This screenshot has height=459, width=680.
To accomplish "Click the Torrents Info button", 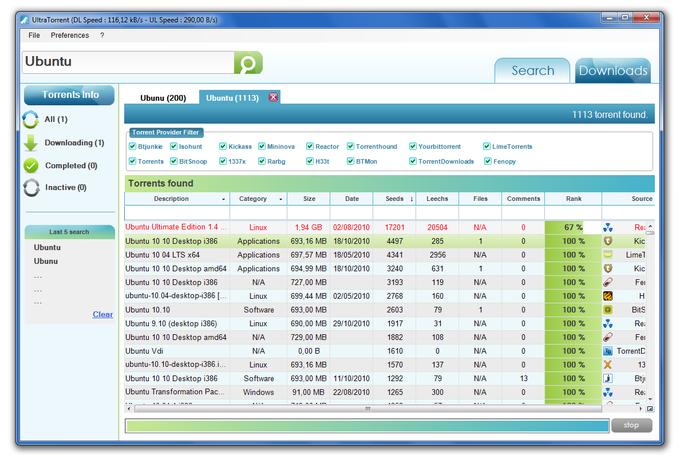I will point(69,95).
